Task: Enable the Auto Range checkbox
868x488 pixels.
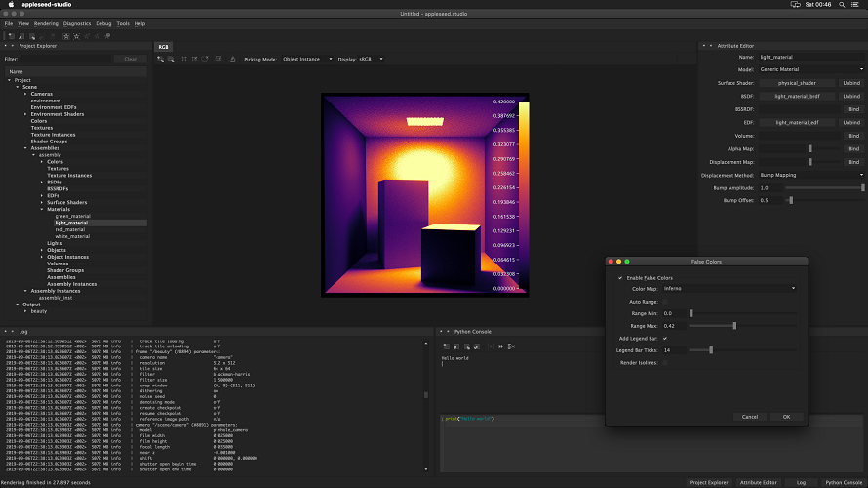Action: click(x=665, y=301)
